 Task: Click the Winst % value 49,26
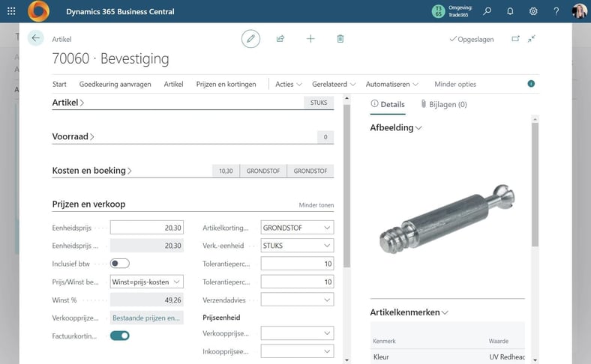point(146,300)
